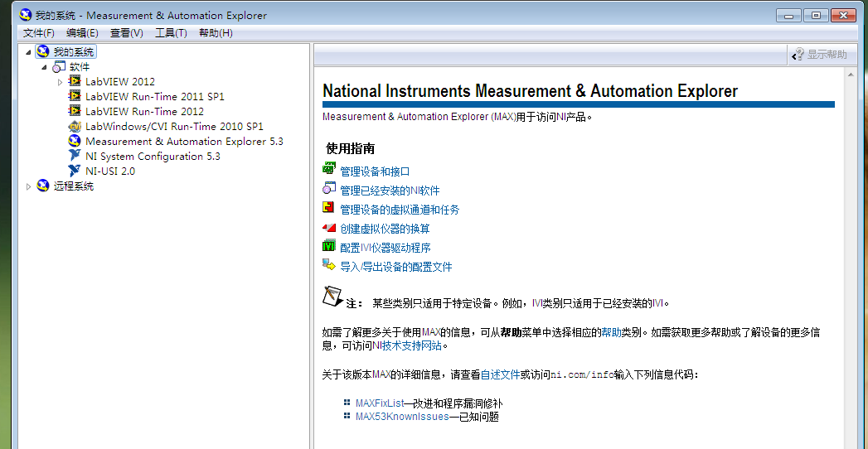
Task: Click the 管理设备的虚拟通道和任务 icon
Action: pyautogui.click(x=329, y=207)
